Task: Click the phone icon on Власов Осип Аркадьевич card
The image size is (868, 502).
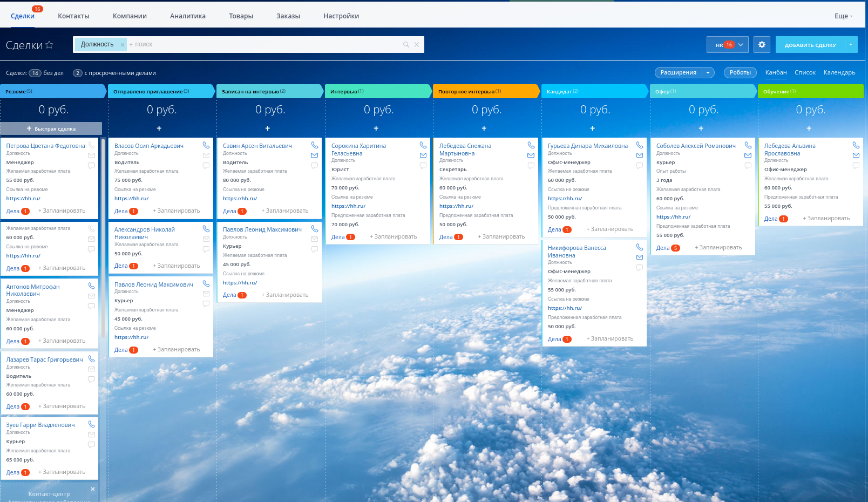Action: point(206,145)
